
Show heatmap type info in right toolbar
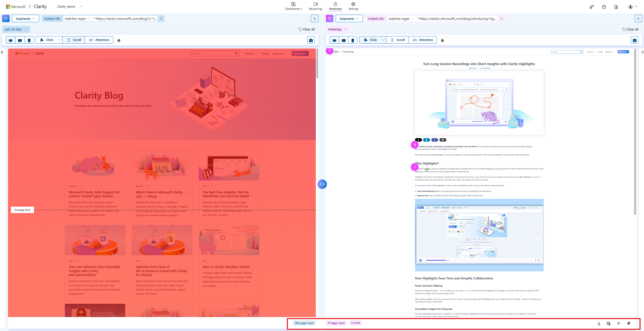click(x=442, y=41)
